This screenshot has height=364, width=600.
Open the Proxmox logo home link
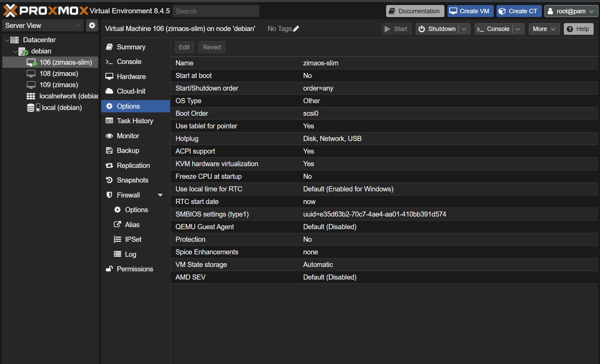(46, 11)
